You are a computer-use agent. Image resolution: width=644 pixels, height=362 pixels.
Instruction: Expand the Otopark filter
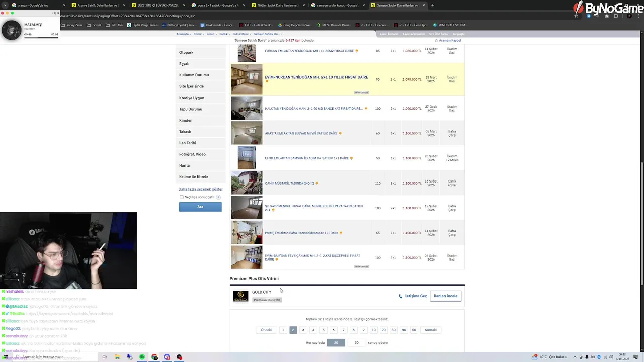pos(201,52)
